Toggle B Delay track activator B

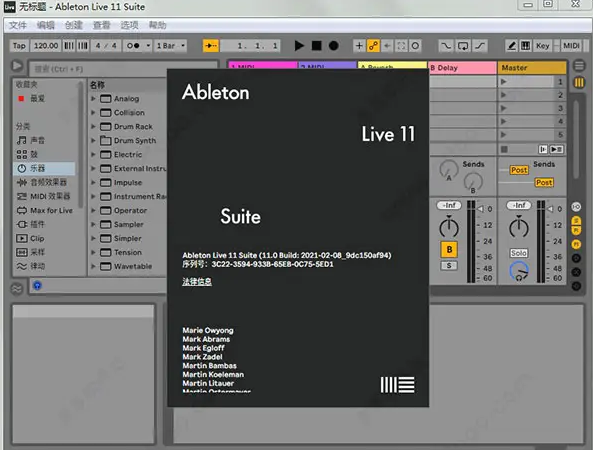click(x=449, y=250)
